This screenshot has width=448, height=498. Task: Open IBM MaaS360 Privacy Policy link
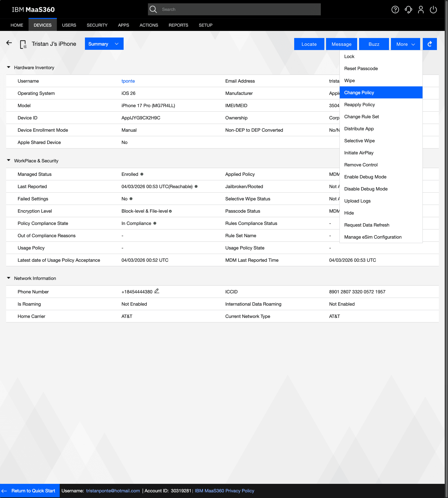(225, 491)
